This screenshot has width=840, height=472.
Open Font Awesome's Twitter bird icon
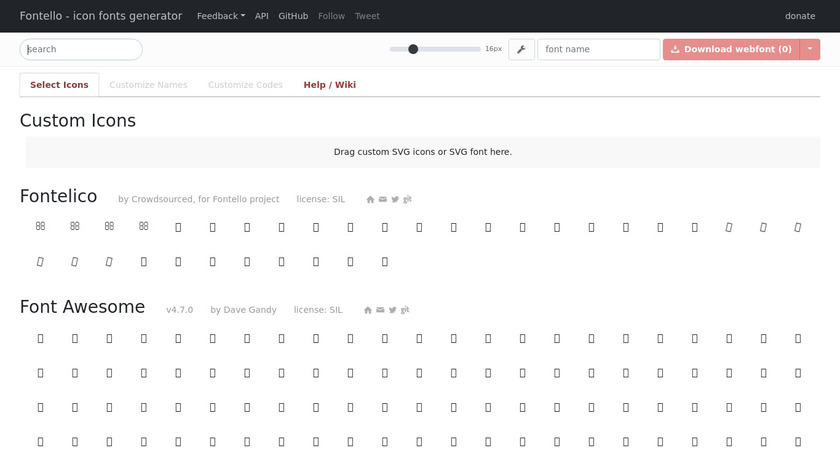pos(392,310)
